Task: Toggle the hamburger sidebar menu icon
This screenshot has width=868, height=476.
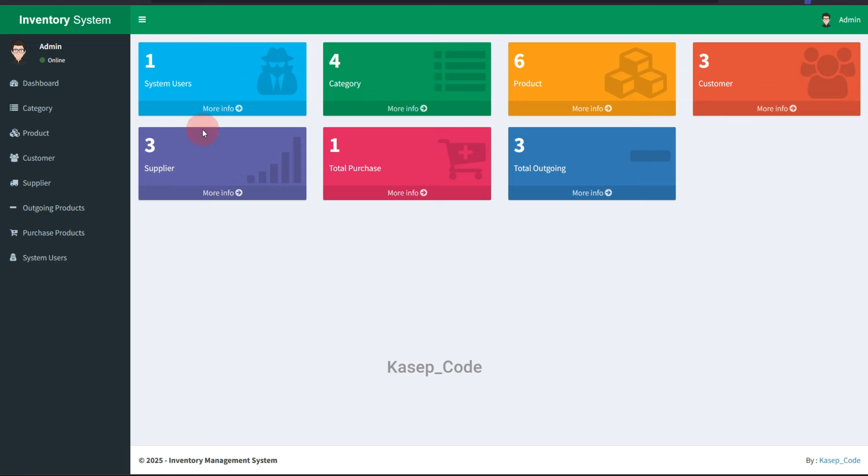Action: click(x=142, y=20)
